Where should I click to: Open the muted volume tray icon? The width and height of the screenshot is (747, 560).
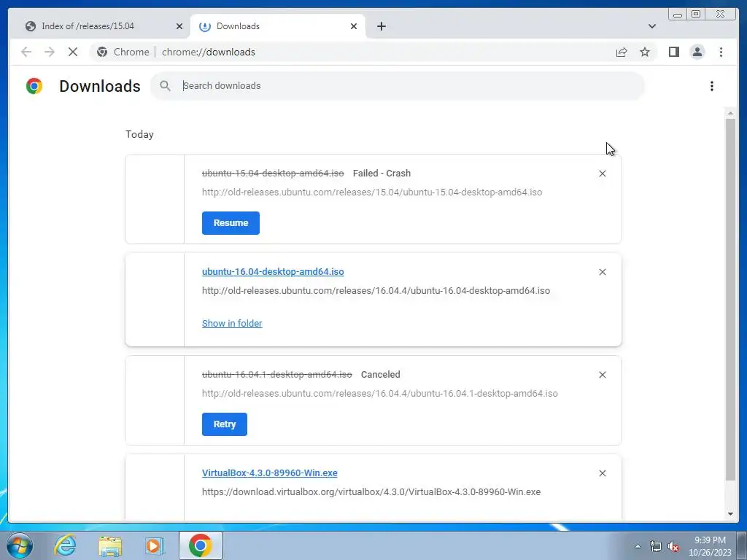(673, 546)
